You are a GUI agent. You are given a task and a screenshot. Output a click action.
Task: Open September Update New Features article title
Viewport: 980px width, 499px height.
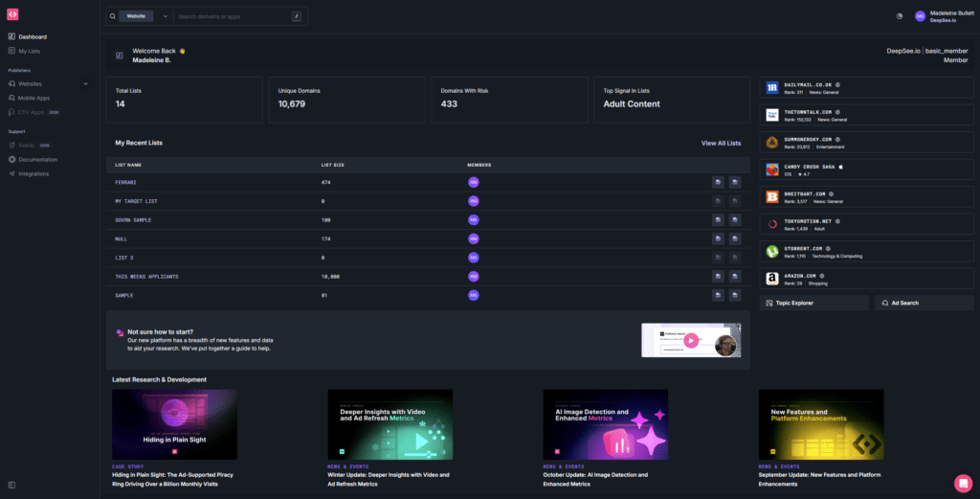819,480
